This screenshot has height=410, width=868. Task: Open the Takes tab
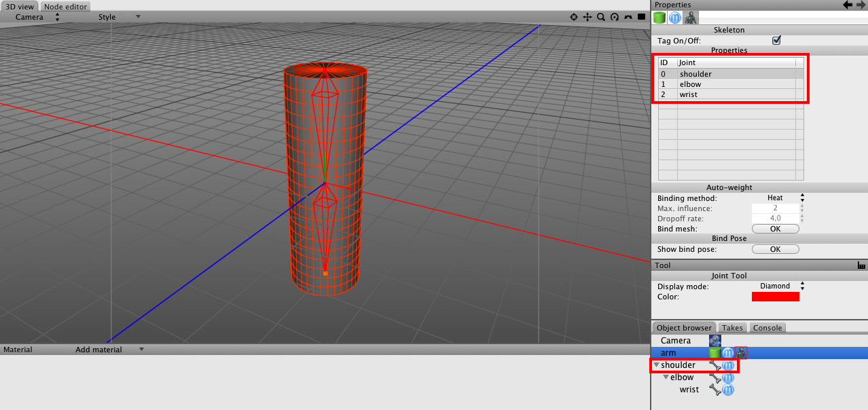point(731,328)
